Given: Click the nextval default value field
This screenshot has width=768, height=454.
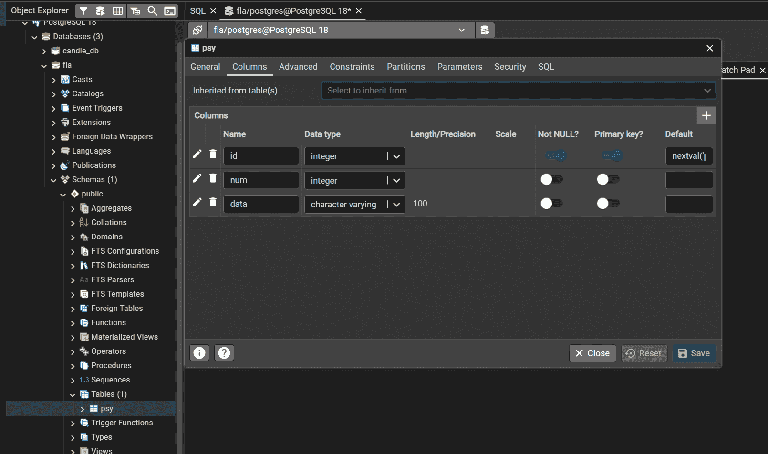Looking at the screenshot, I should [x=689, y=156].
